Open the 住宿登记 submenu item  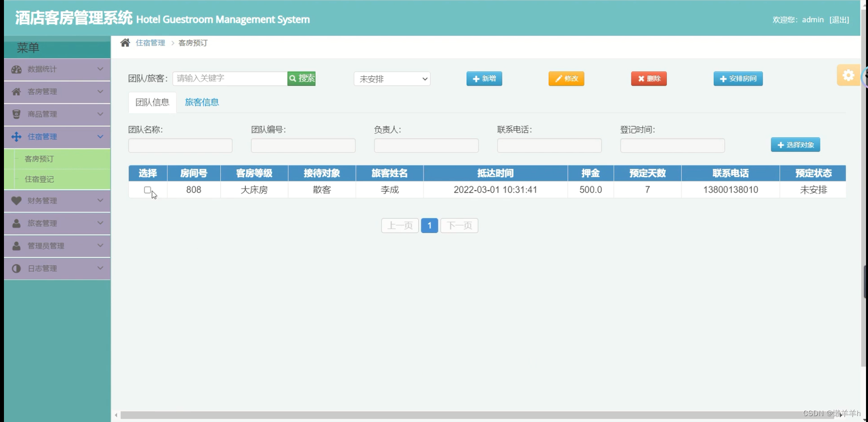pyautogui.click(x=57, y=179)
